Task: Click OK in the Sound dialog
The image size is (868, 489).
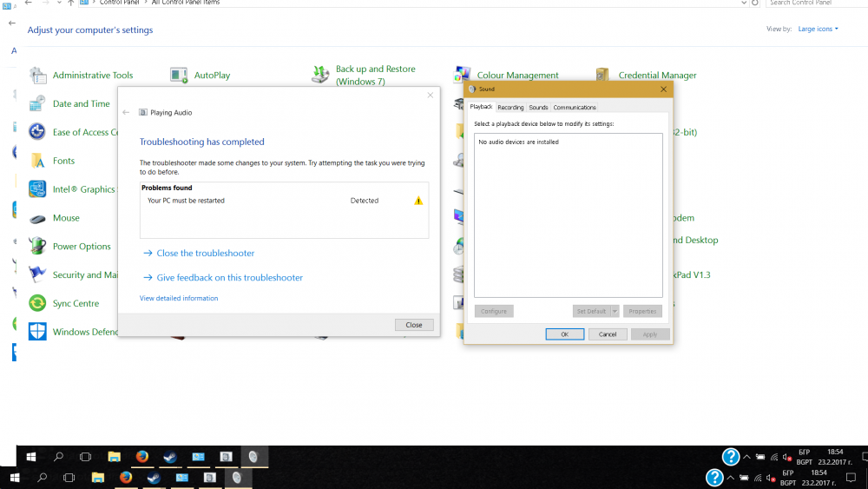Action: (565, 334)
